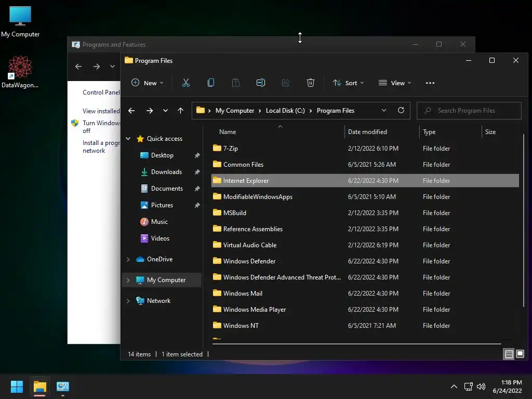Viewport: 532px width, 399px height.
Task: Go up one folder level
Action: (x=180, y=111)
